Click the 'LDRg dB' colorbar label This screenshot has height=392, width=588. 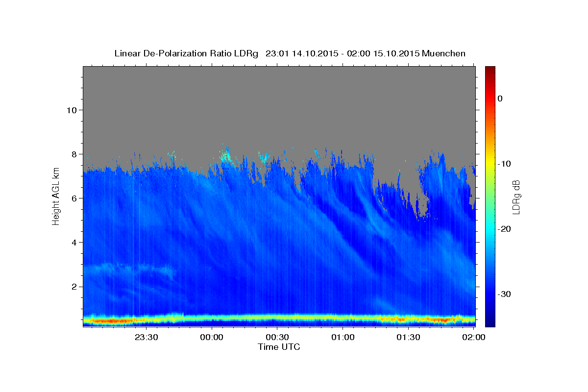(x=515, y=196)
